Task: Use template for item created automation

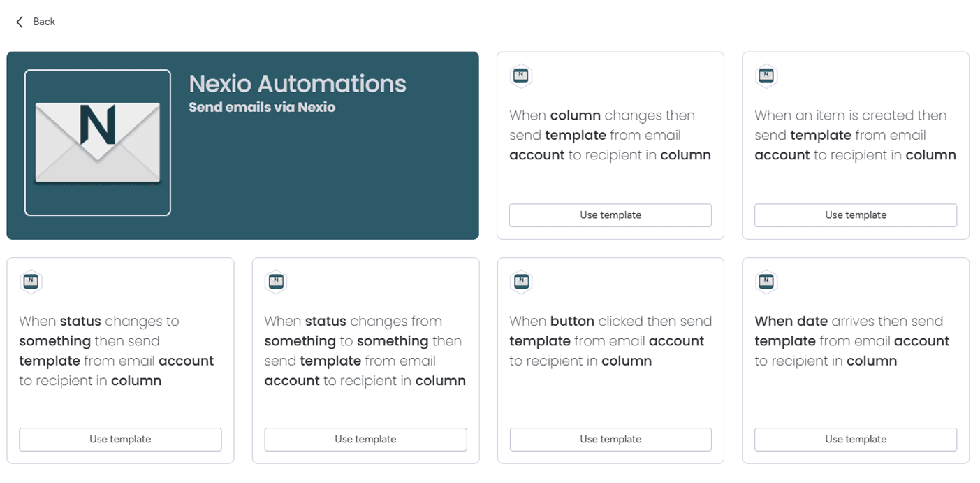Action: tap(855, 215)
